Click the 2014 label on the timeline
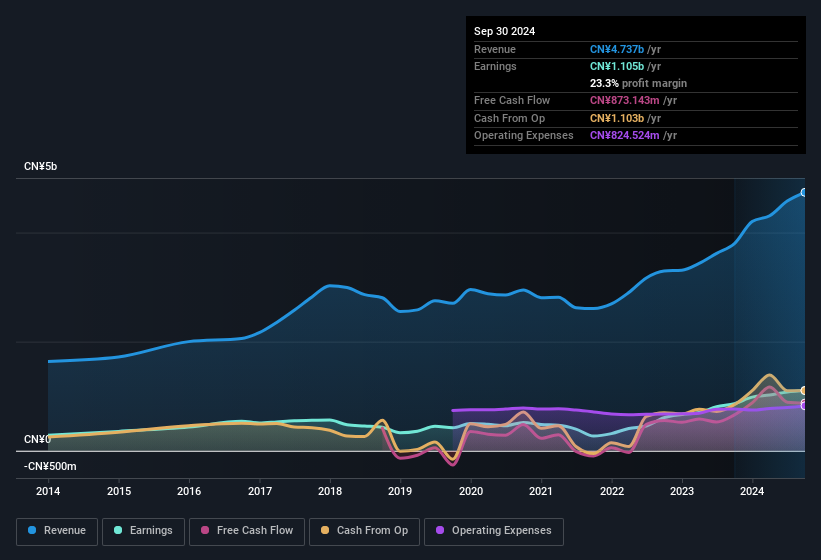This screenshot has height=560, width=821. click(x=48, y=491)
